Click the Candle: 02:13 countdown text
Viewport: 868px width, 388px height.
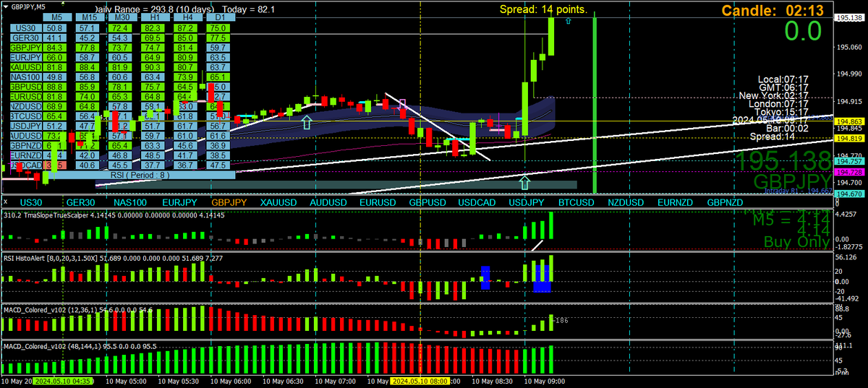pyautogui.click(x=773, y=11)
